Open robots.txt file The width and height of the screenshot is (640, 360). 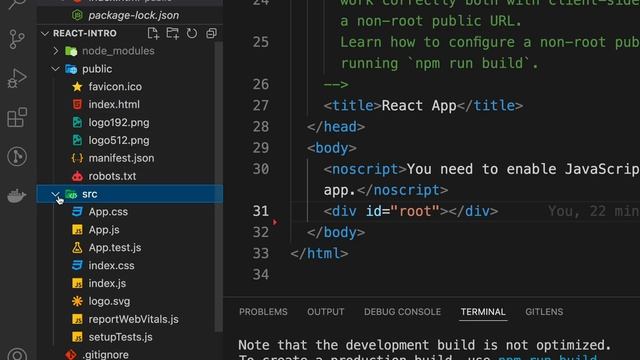pos(112,176)
